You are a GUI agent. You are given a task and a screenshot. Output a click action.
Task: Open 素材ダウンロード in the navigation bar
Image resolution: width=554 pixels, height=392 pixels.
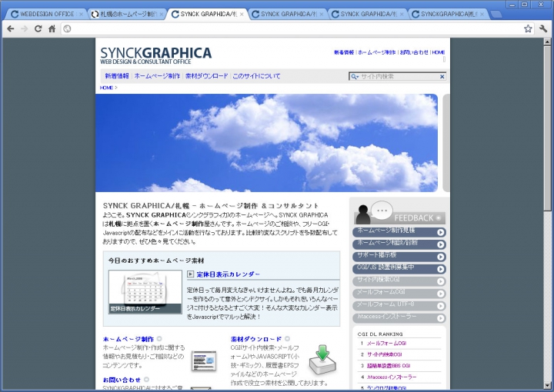click(x=207, y=76)
